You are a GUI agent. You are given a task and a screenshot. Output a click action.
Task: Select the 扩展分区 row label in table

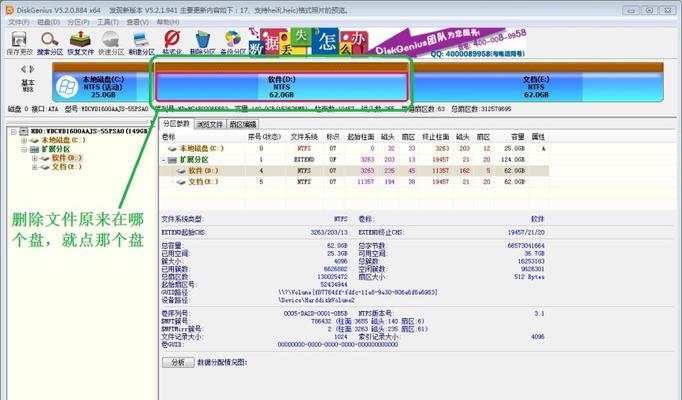[194, 160]
